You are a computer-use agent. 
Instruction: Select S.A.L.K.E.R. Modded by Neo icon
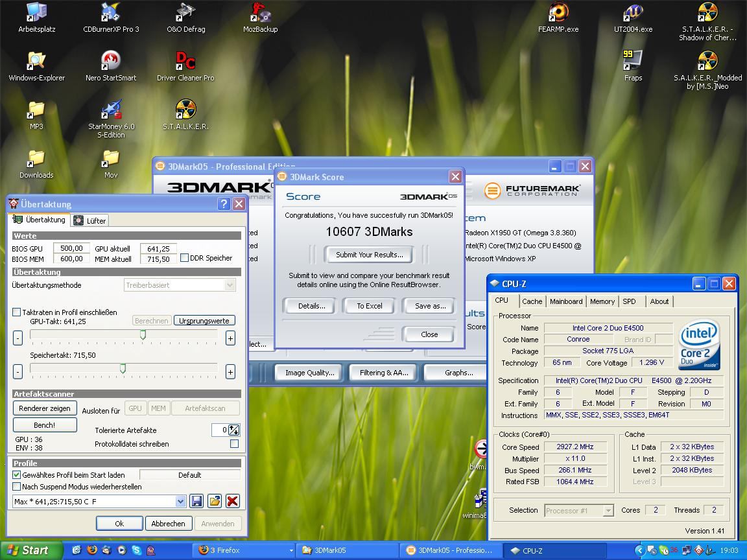707,70
